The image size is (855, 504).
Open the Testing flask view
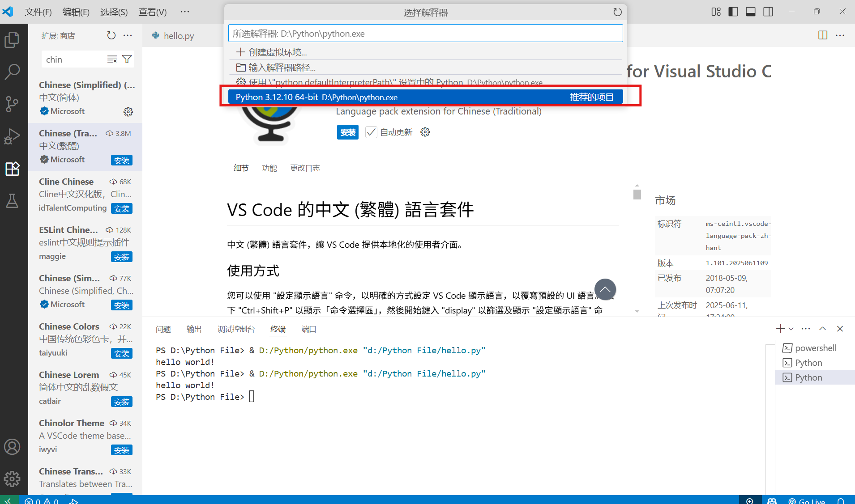tap(12, 201)
